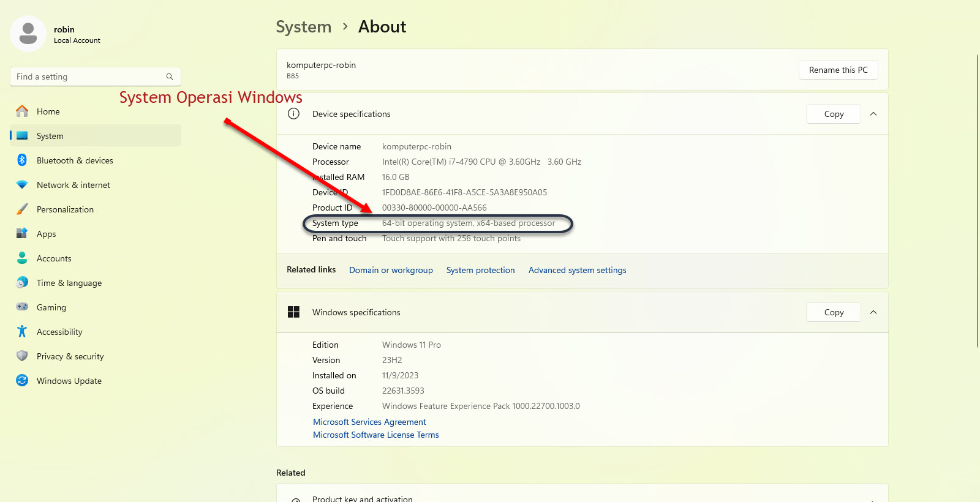Screen dimensions: 980x502
Task: Click the Device specifications info icon
Action: (x=294, y=114)
